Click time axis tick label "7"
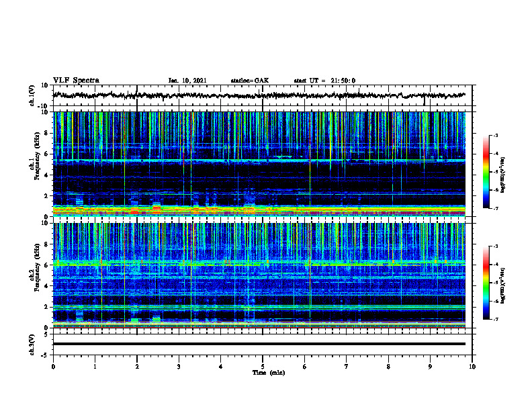Viewport: 532px width, 411px height. click(x=347, y=367)
